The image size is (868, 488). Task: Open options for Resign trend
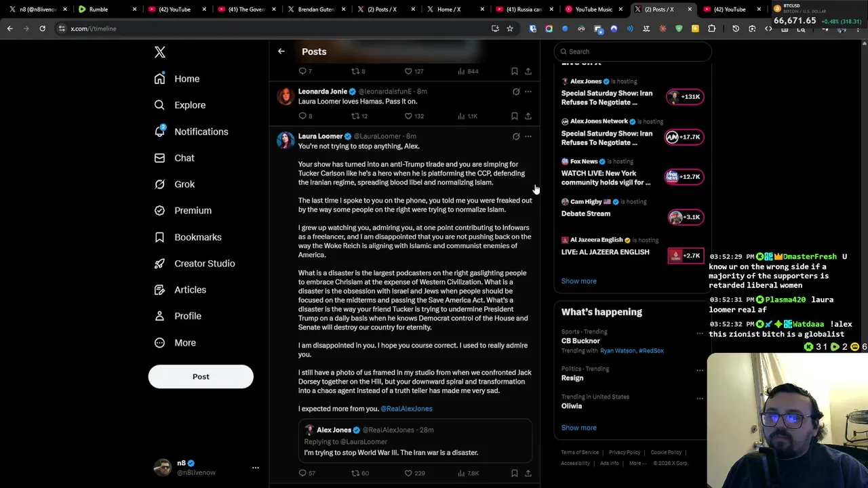pos(700,371)
